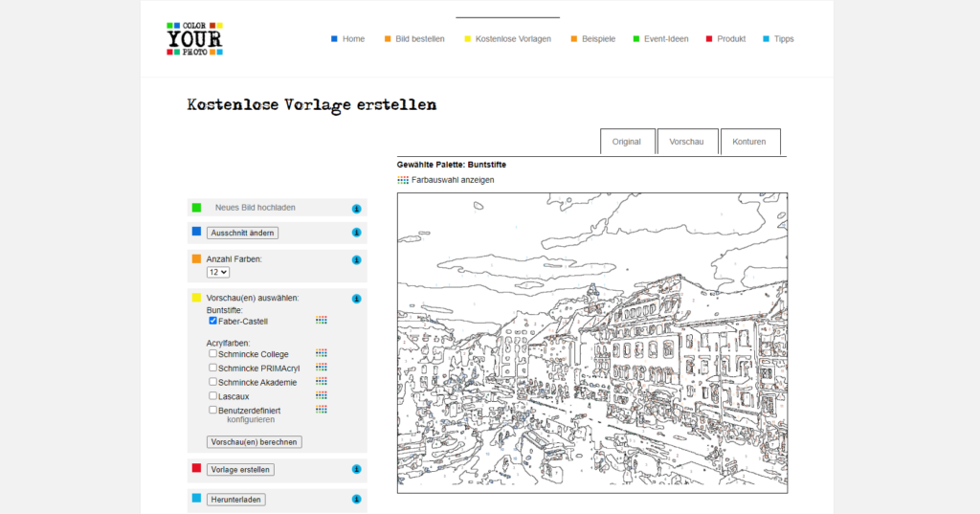Viewport: 980px width, 514px height.
Task: Enable the Lascaux checkbox
Action: (212, 396)
